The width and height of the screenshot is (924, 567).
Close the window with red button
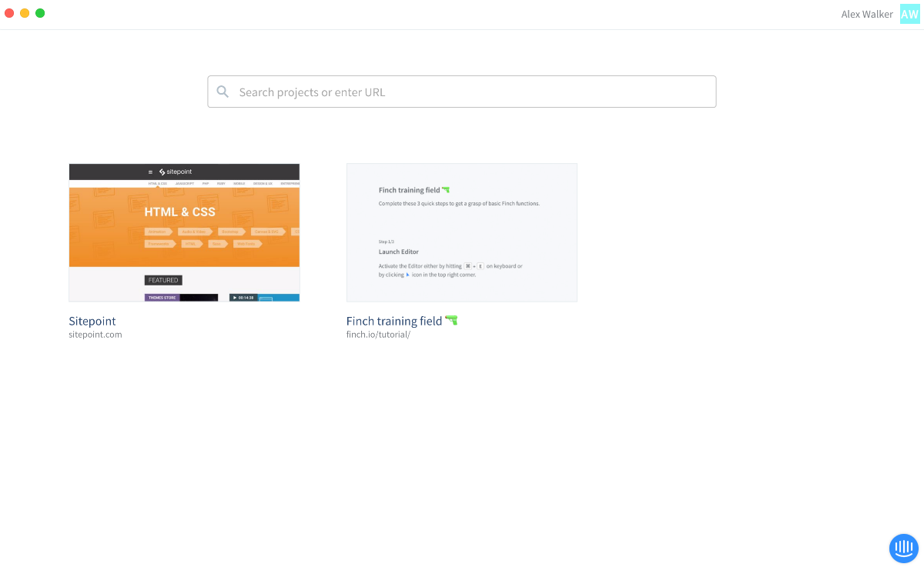[9, 13]
